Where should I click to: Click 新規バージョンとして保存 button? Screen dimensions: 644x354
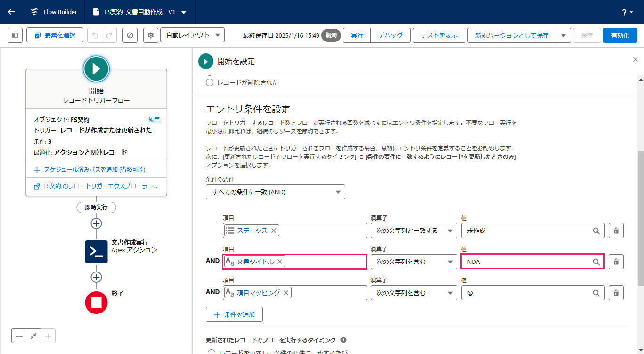pyautogui.click(x=512, y=35)
